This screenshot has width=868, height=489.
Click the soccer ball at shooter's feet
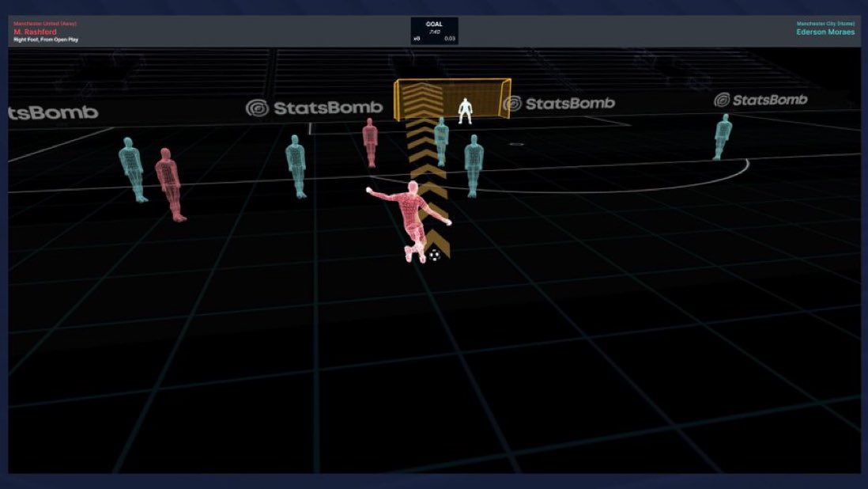click(435, 256)
